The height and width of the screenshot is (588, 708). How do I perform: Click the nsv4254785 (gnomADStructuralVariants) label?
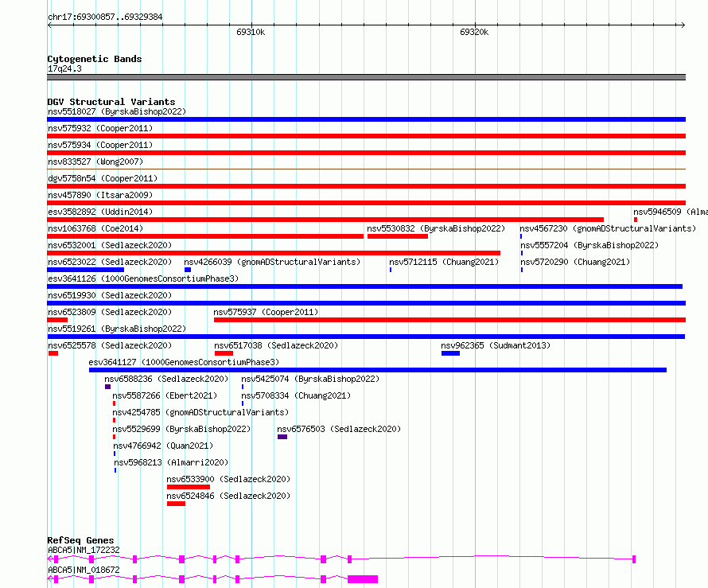pos(200,412)
